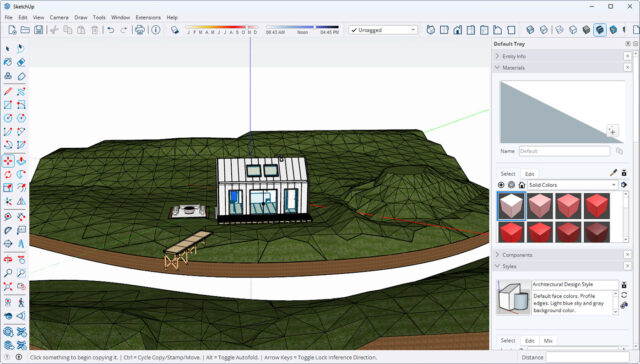The height and width of the screenshot is (364, 640).
Task: Open the Solid Colors library dropdown
Action: pyautogui.click(x=572, y=185)
